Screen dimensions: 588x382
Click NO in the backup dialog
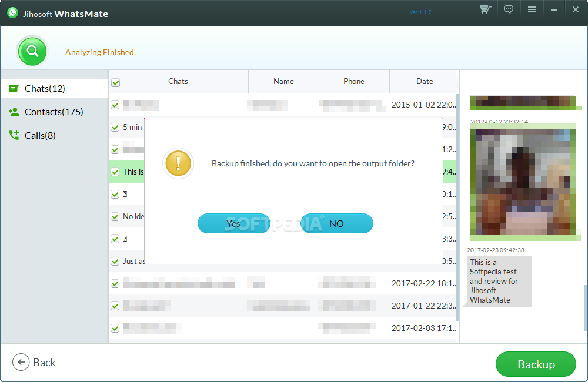tap(337, 223)
